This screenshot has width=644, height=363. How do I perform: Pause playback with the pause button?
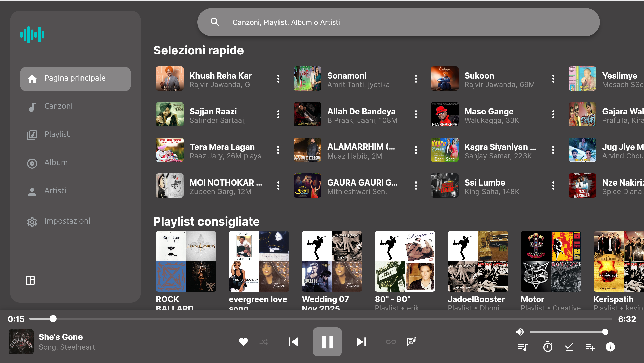[x=327, y=342]
